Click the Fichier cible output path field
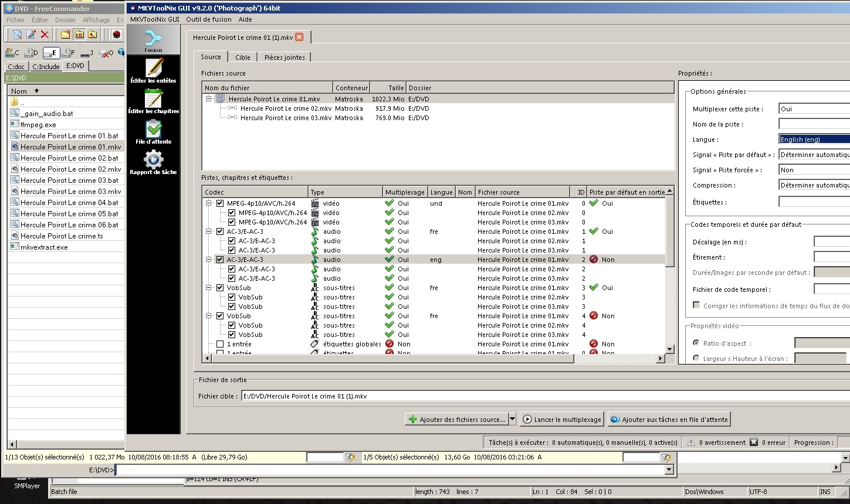The width and height of the screenshot is (850, 504). coord(528,396)
